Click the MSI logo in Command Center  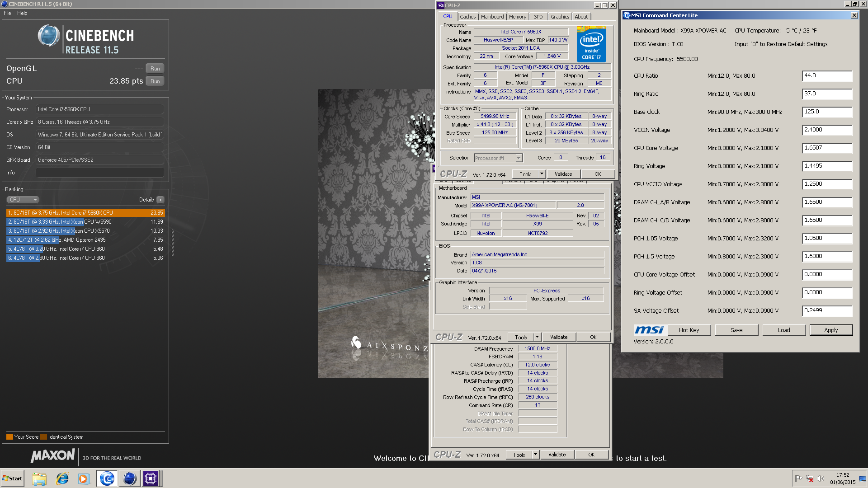[x=649, y=330]
